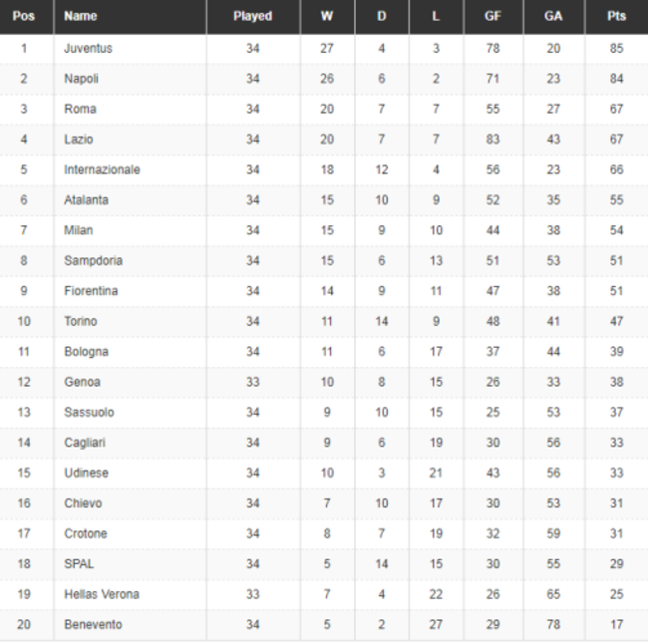648x644 pixels.
Task: Click Juventus points value 85
Action: pos(616,48)
